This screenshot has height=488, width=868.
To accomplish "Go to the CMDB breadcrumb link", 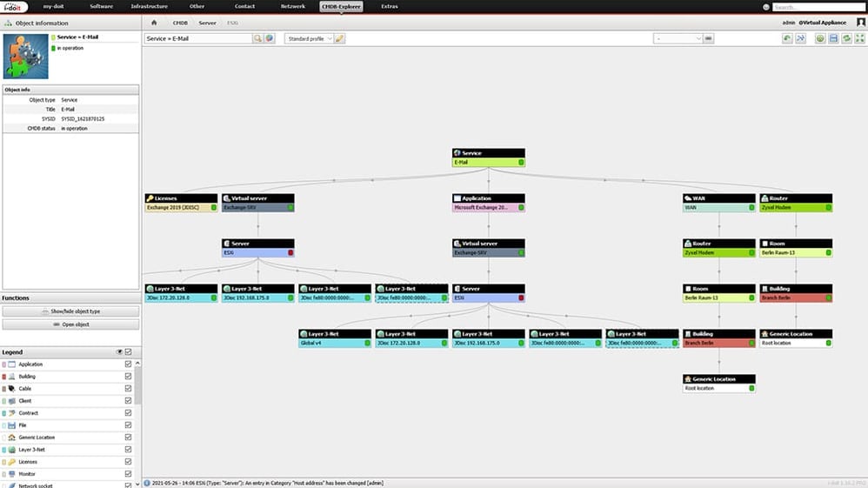I will 180,23.
